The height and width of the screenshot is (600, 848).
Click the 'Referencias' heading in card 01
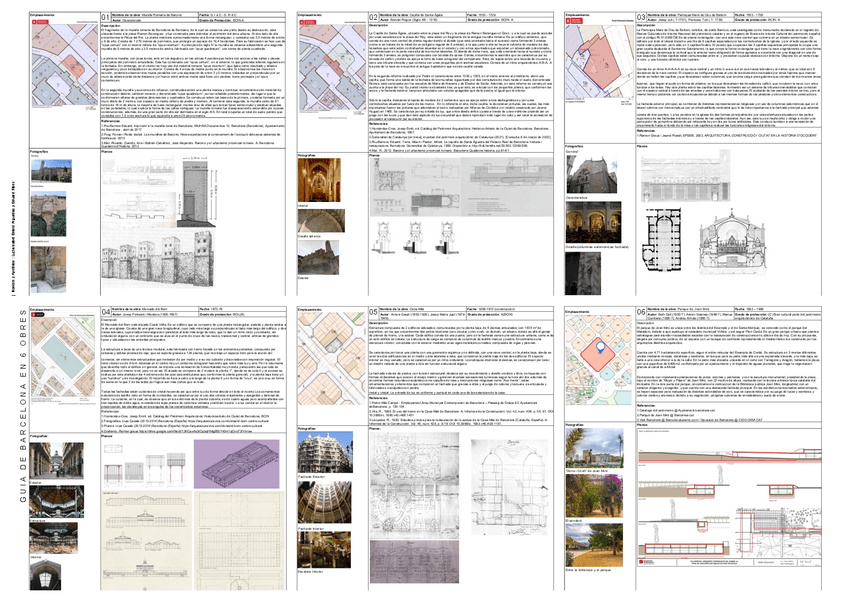(111, 121)
